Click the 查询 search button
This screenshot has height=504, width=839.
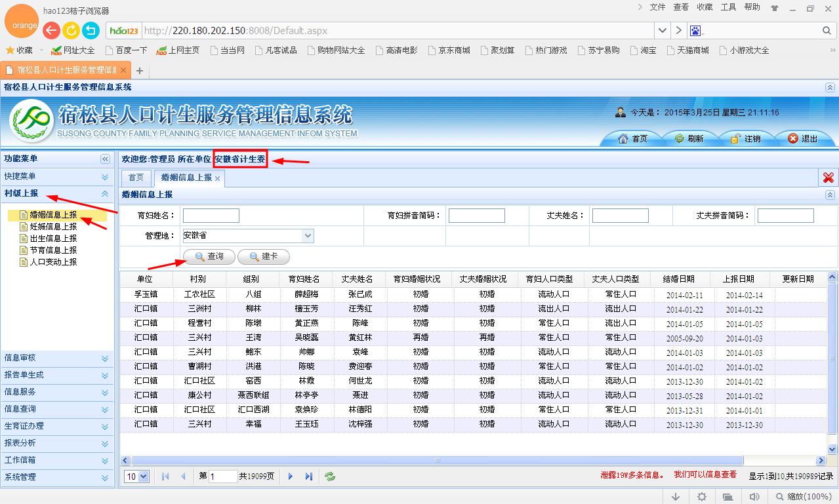(x=209, y=256)
